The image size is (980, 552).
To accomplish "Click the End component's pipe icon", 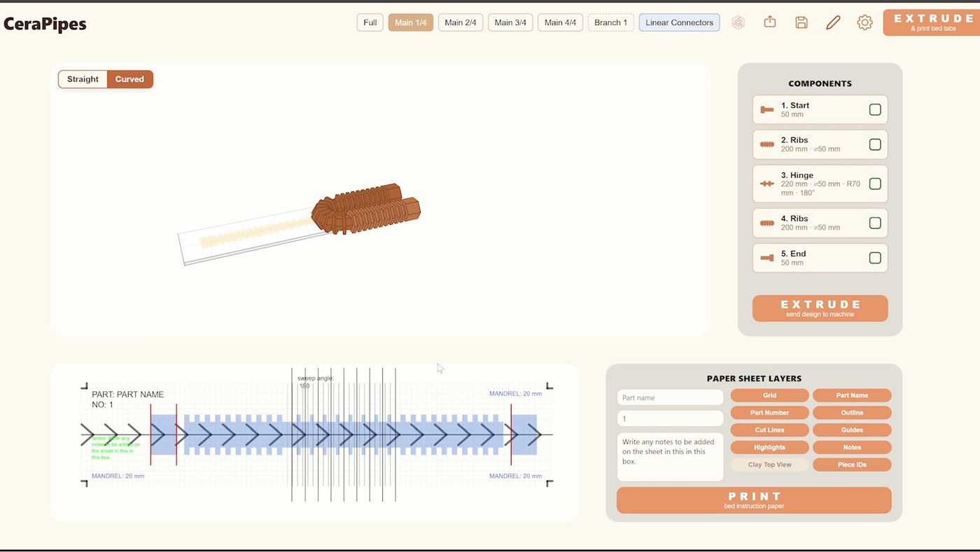I will click(767, 258).
